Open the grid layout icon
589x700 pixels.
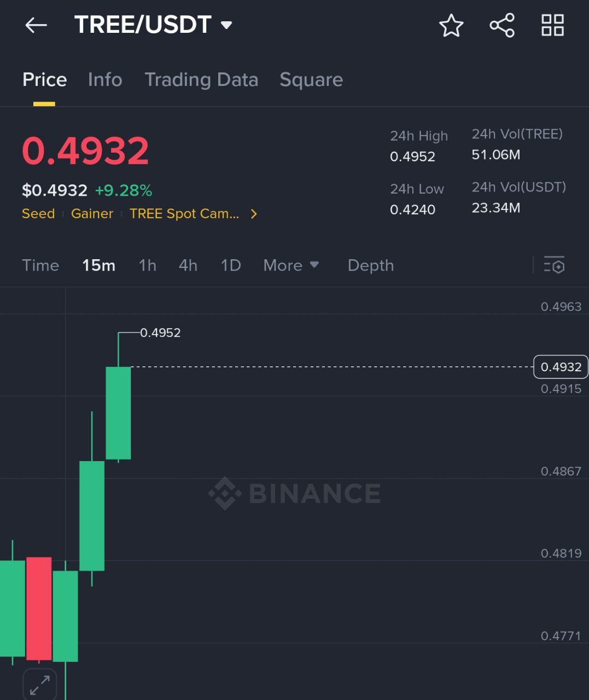(552, 25)
